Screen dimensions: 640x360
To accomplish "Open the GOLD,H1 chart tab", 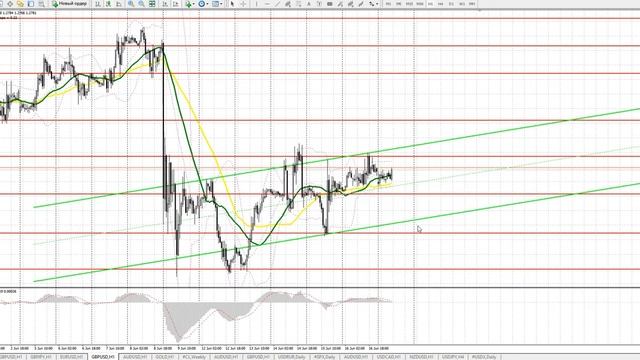I will pyautogui.click(x=164, y=357).
